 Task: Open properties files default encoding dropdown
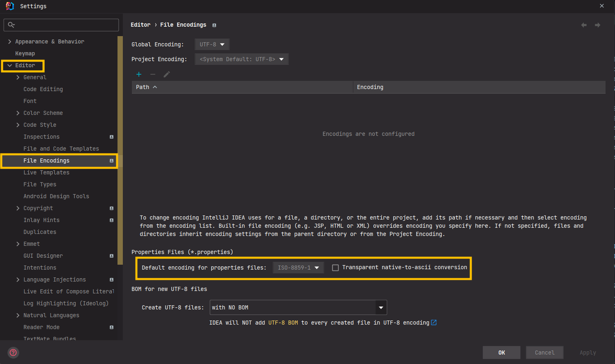(298, 268)
